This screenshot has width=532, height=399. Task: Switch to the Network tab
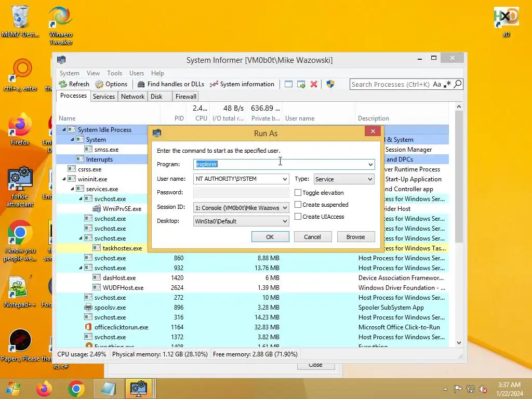click(x=132, y=96)
